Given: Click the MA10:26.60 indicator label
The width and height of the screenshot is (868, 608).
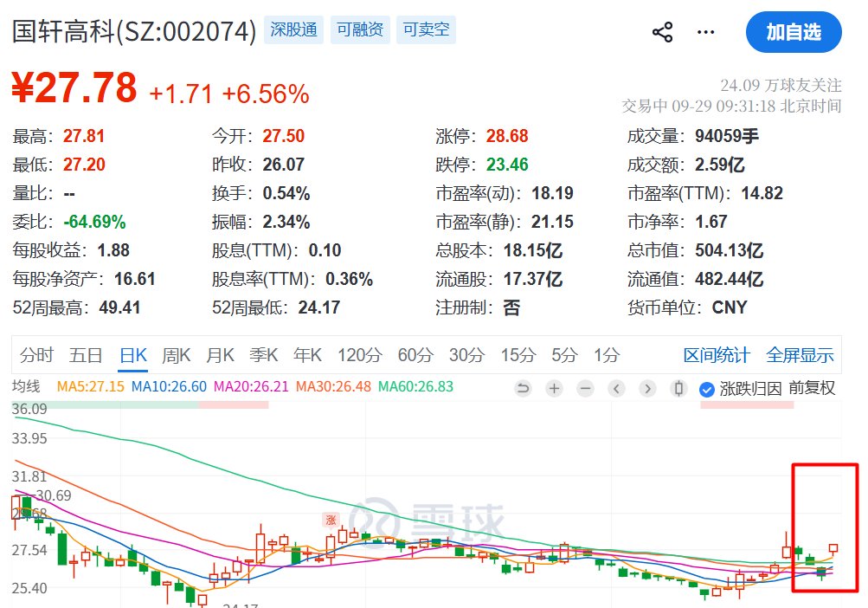Looking at the screenshot, I should [169, 386].
